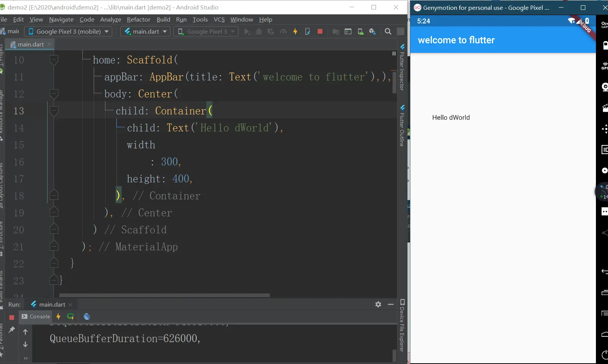Open the Refactor menu
The width and height of the screenshot is (608, 364).
(x=138, y=20)
